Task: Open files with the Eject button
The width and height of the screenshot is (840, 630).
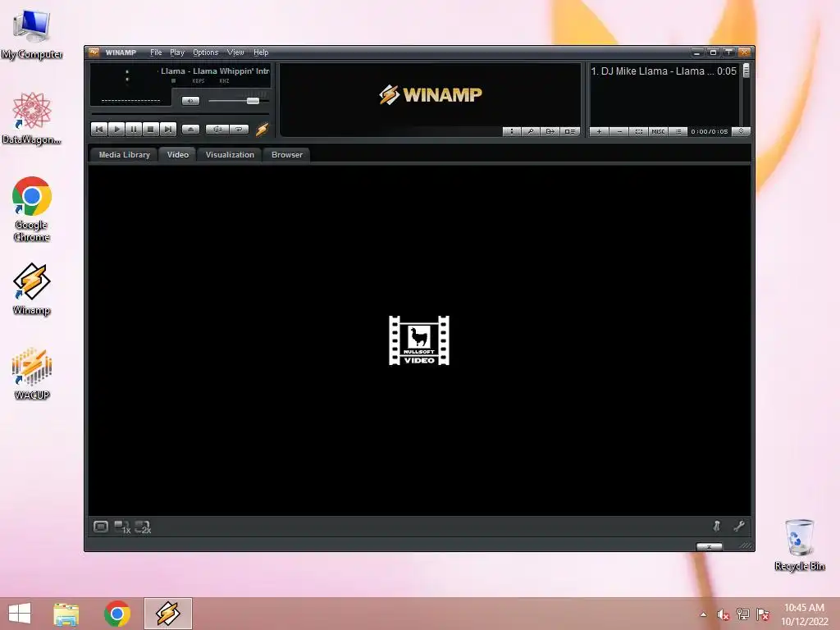Action: (190, 129)
